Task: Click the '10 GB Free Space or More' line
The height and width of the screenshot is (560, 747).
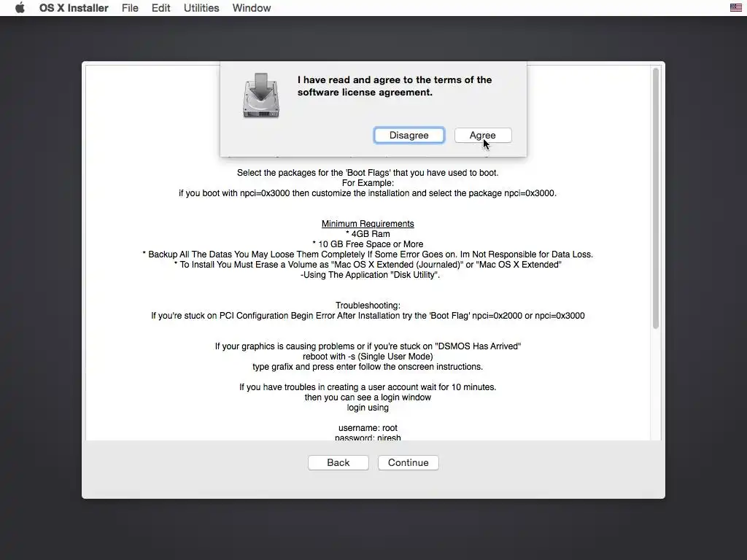Action: (368, 244)
